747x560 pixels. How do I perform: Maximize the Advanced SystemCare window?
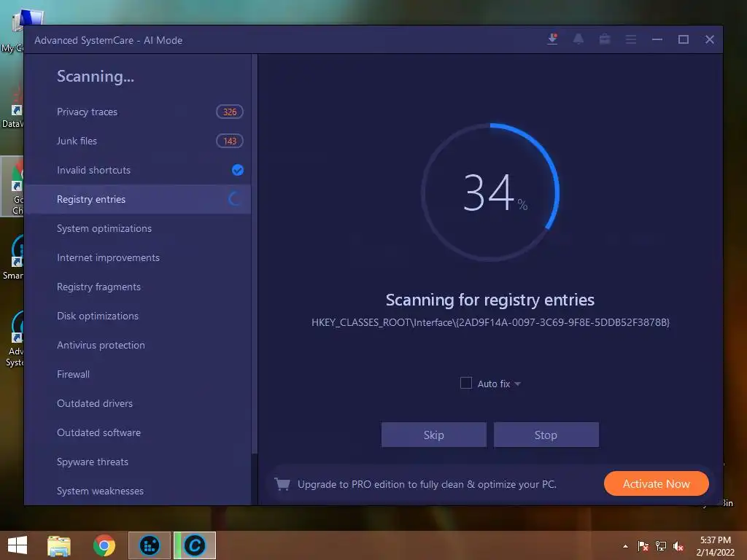click(x=683, y=39)
